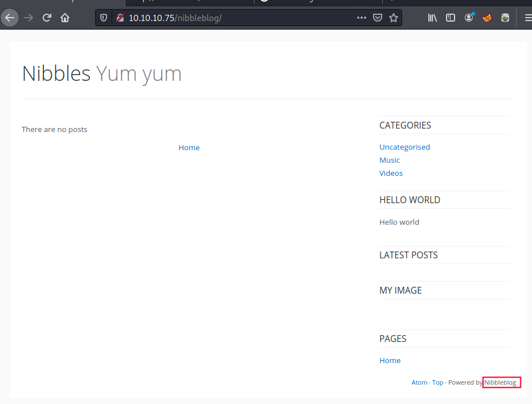Open the tracking protection shield icon
This screenshot has width=532, height=404.
pyautogui.click(x=104, y=18)
